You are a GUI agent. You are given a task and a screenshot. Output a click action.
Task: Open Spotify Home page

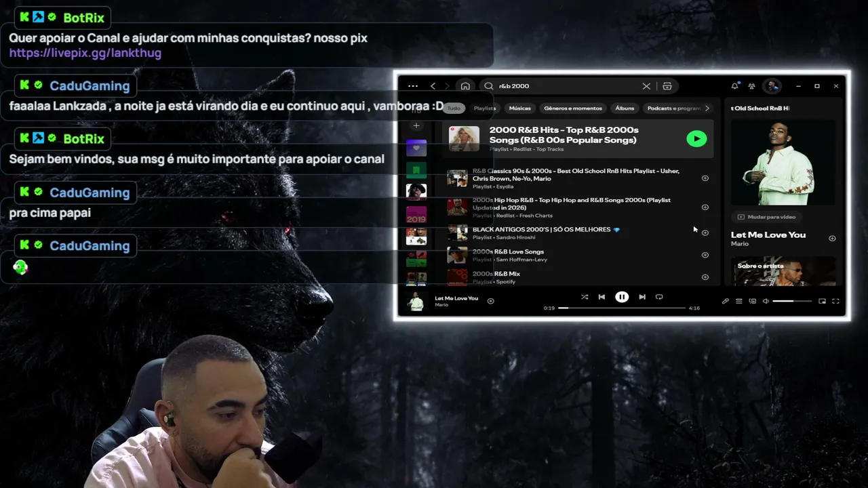(465, 86)
